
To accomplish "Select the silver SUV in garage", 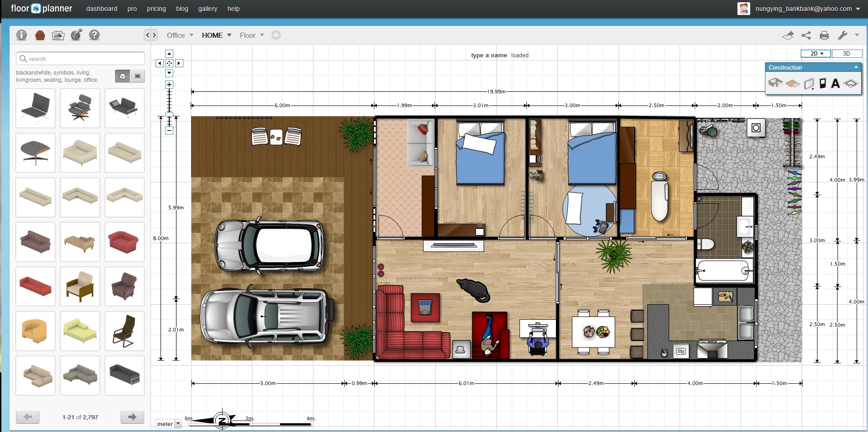I will [x=267, y=316].
